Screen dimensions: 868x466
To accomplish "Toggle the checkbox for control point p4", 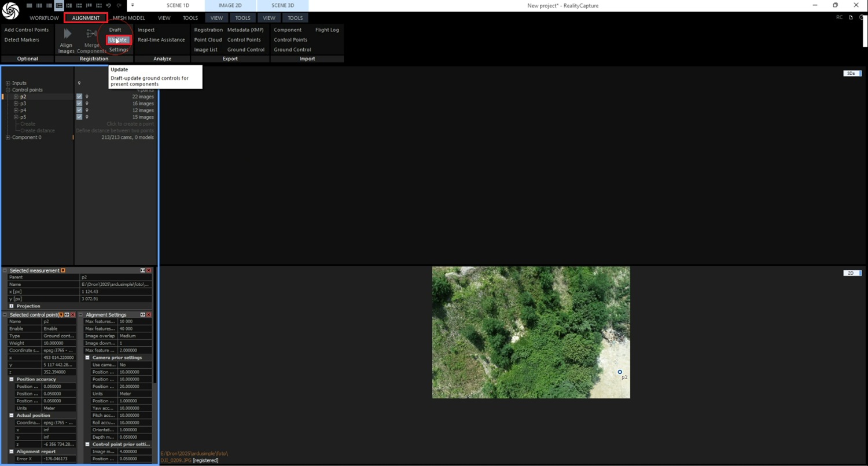I will 79,110.
